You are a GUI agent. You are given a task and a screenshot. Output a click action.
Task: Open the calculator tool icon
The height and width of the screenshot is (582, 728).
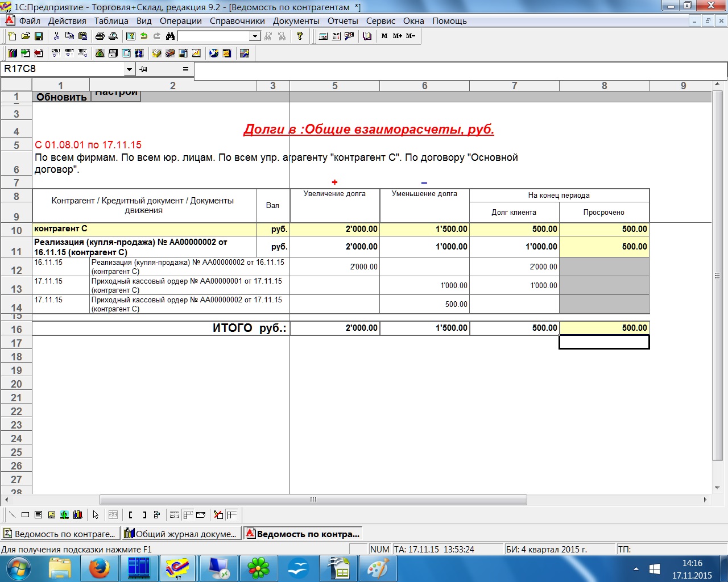(323, 36)
